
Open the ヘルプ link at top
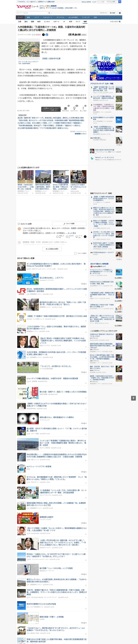coord(94,2)
